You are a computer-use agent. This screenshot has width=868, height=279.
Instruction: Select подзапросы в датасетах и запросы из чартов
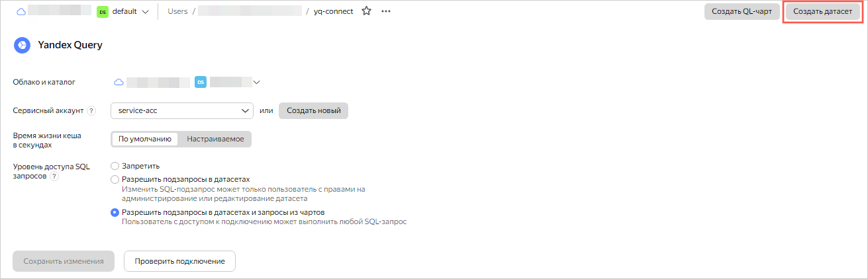click(115, 212)
